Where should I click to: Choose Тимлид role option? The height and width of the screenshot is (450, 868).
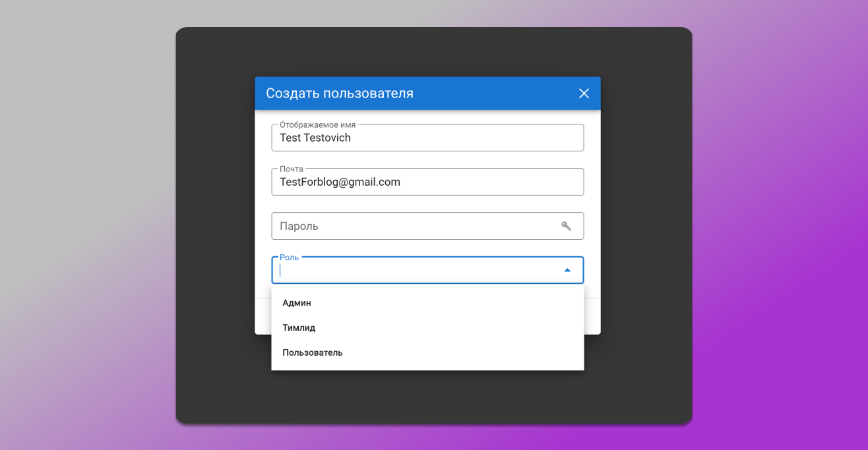[x=299, y=328]
